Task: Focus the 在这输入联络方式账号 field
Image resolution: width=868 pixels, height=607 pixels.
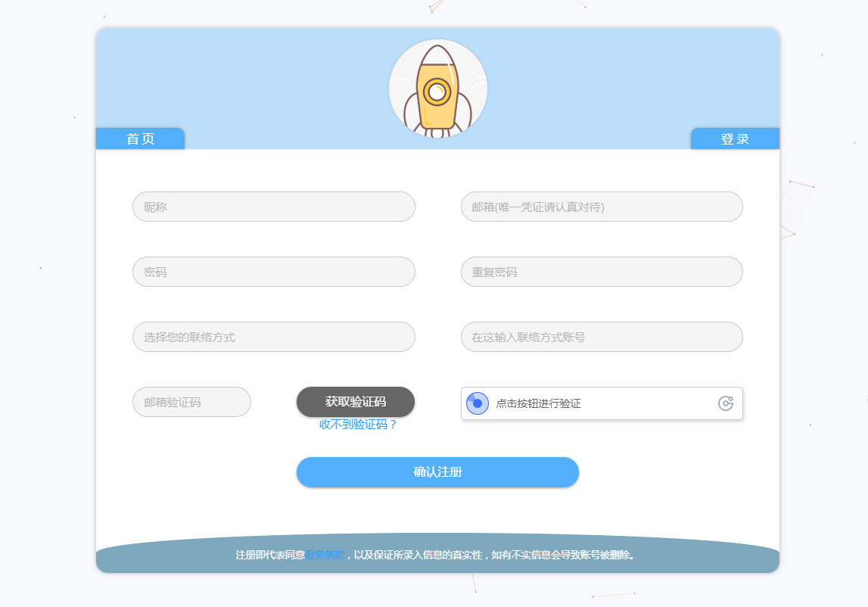Action: click(602, 337)
